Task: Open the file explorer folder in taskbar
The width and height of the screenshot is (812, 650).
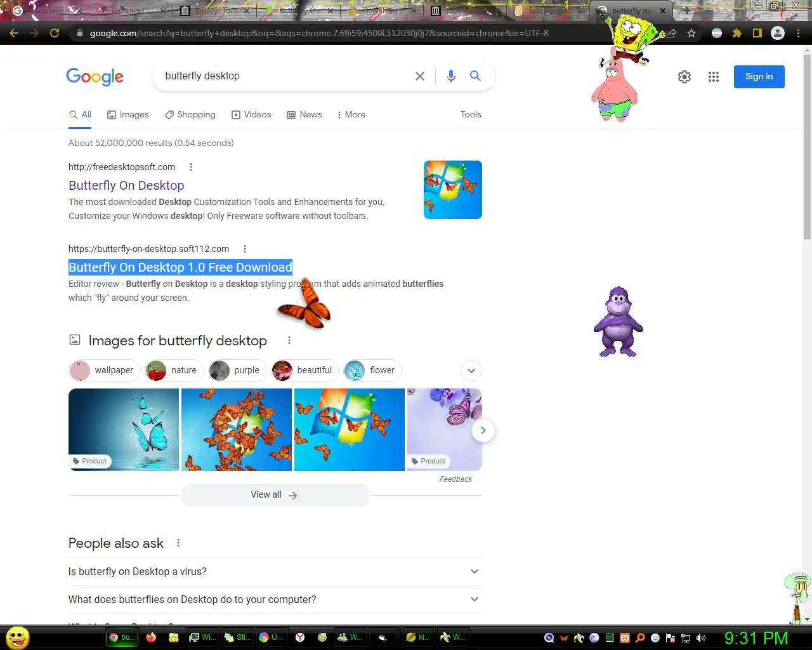Action: (173, 637)
